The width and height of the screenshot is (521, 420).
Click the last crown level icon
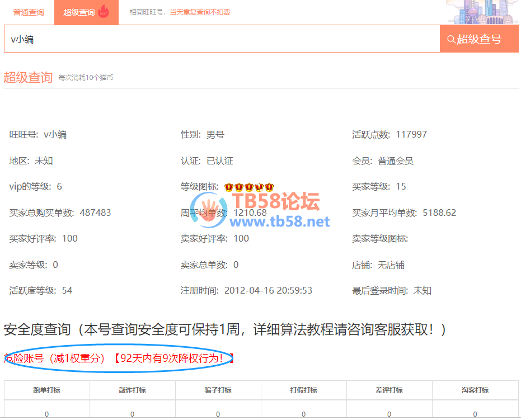click(x=269, y=187)
